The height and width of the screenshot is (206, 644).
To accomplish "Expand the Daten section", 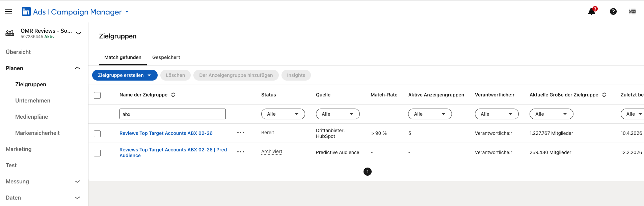I will pos(77,198).
